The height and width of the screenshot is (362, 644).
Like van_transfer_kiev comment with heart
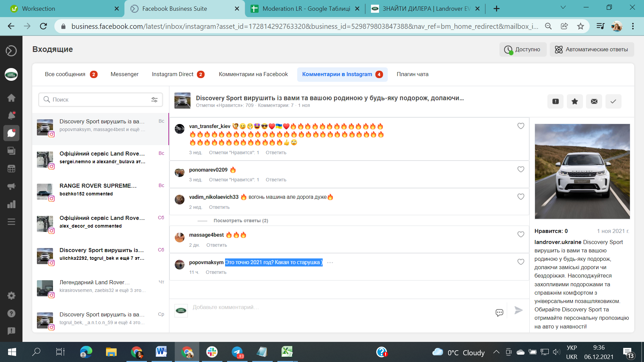(521, 126)
